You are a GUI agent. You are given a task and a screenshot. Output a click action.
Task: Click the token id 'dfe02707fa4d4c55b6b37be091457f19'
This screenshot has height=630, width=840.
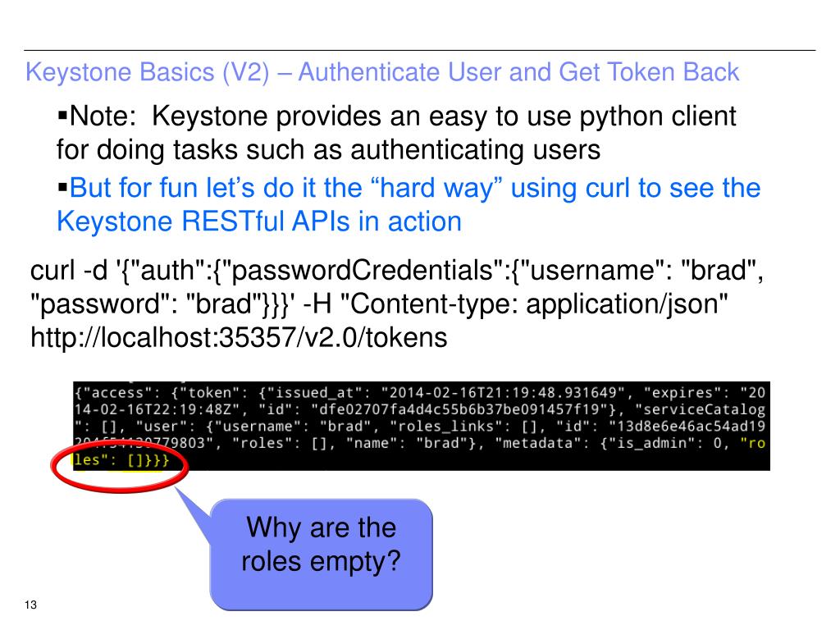coord(459,410)
